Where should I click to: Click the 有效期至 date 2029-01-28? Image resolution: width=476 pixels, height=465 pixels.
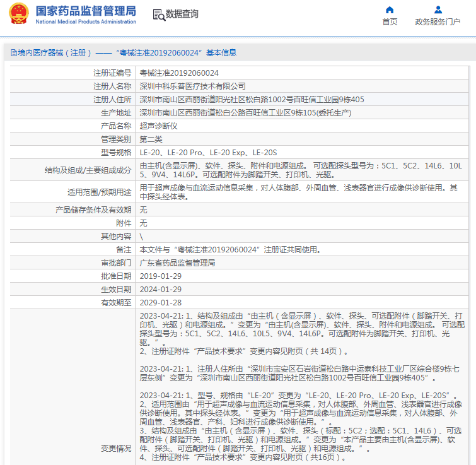tap(160, 302)
